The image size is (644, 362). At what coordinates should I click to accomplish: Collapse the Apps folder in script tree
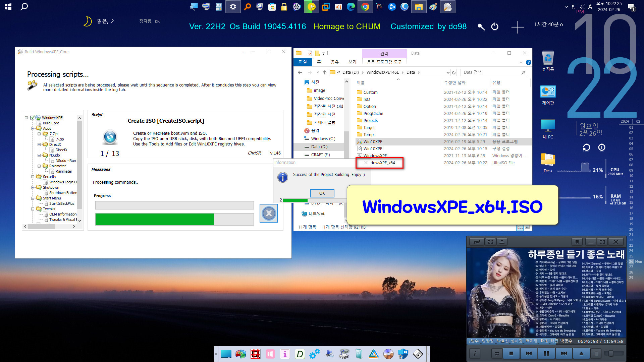[33, 128]
